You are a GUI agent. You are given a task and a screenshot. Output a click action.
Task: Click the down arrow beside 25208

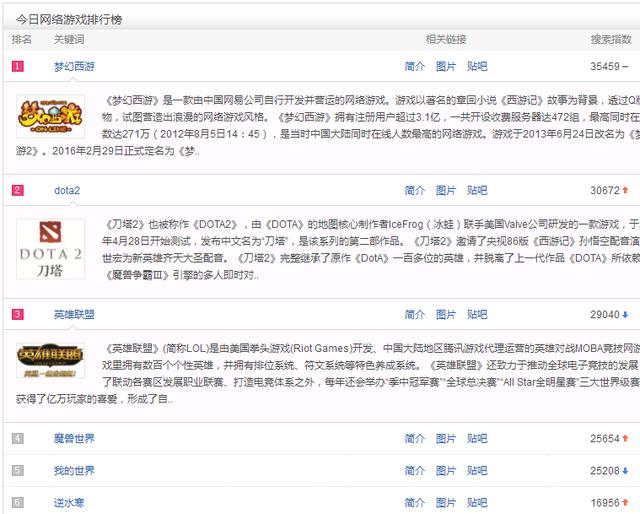pyautogui.click(x=625, y=471)
